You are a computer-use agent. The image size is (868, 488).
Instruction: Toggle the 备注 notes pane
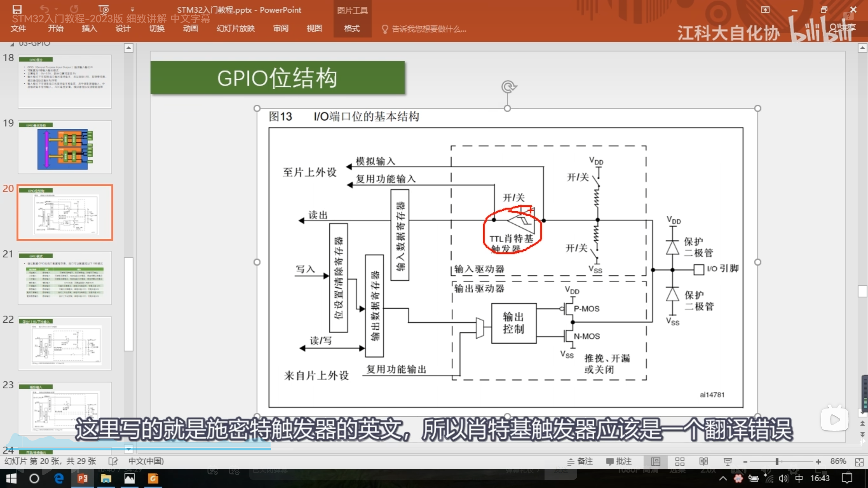580,461
